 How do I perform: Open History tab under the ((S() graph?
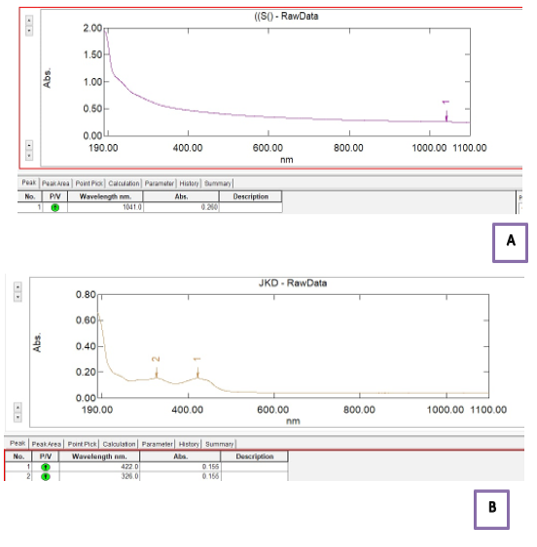pyautogui.click(x=189, y=183)
